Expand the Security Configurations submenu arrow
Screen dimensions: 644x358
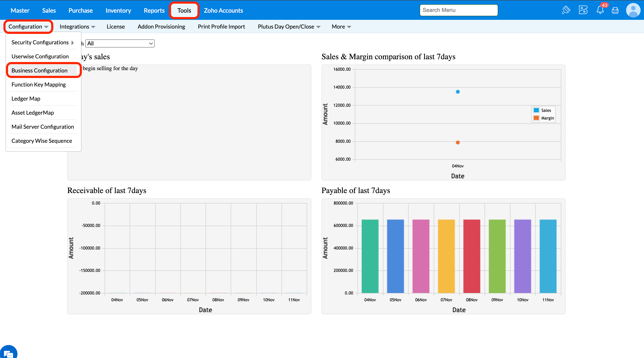click(x=73, y=42)
